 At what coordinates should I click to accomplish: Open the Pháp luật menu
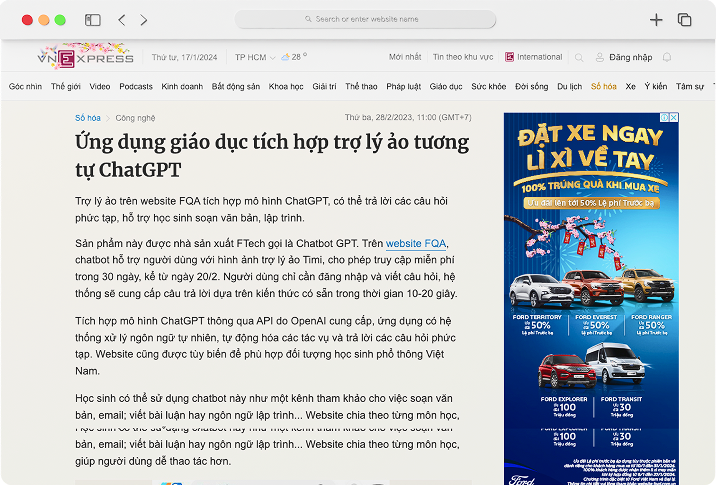[x=404, y=86]
